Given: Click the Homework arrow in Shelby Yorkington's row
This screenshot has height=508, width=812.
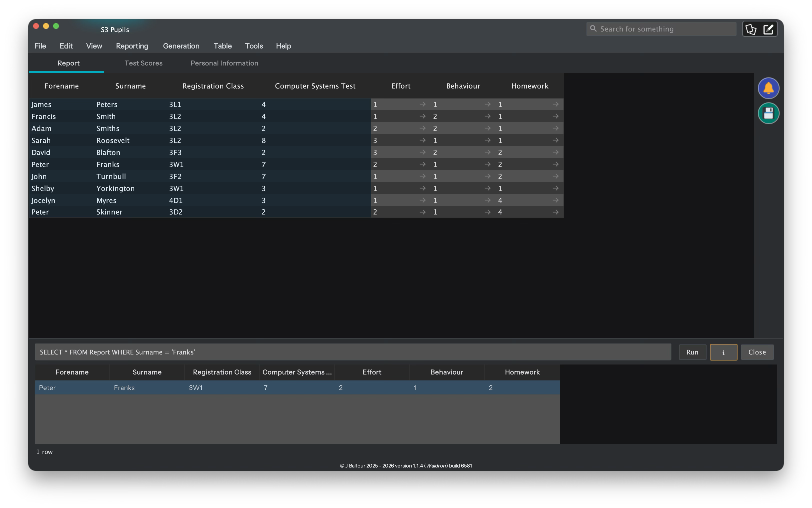Looking at the screenshot, I should pyautogui.click(x=556, y=188).
